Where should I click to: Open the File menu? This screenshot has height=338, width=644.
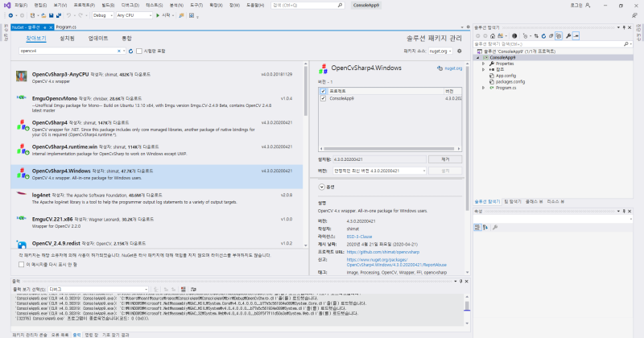tap(21, 6)
